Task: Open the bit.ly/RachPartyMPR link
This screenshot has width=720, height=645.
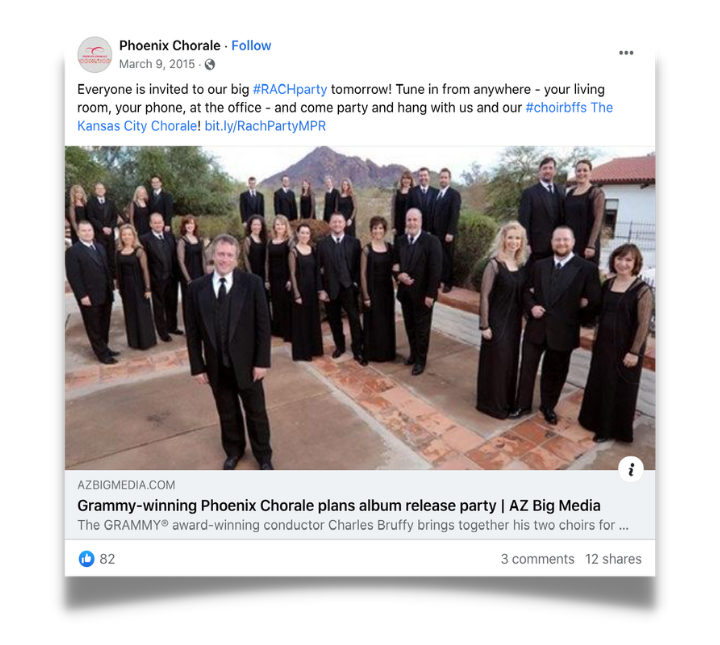Action: (x=265, y=126)
